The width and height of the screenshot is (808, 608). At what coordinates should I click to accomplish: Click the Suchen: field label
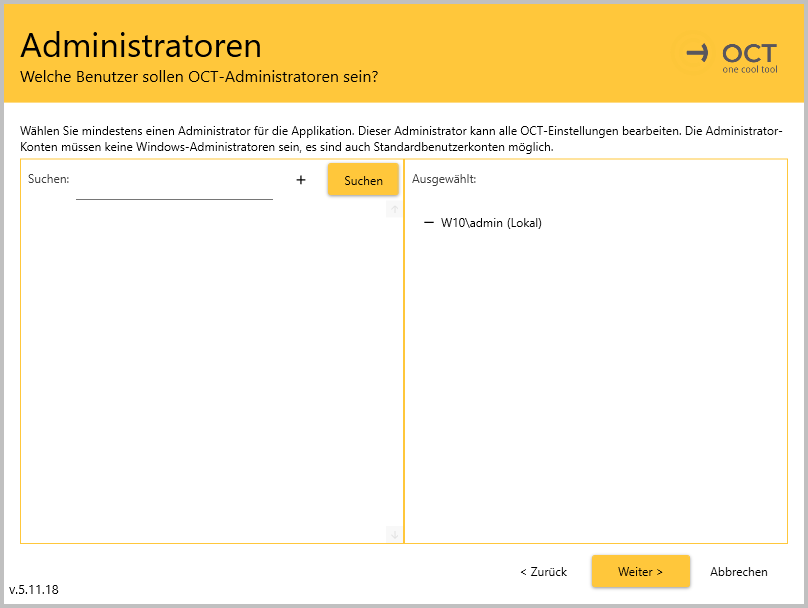pos(48,179)
